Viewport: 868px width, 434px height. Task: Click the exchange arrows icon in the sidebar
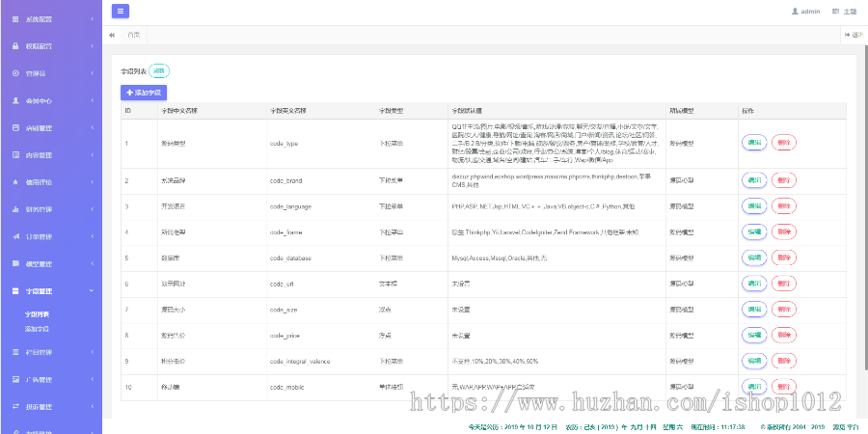pyautogui.click(x=16, y=406)
